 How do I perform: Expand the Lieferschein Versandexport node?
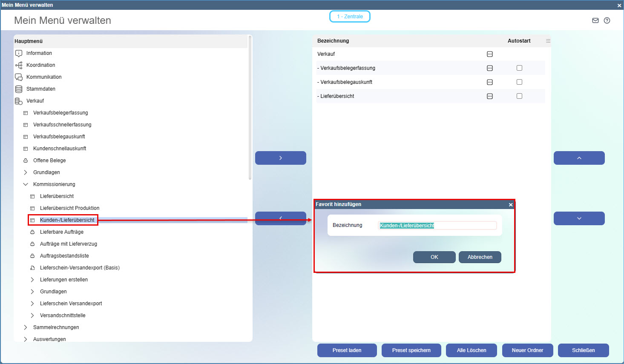click(x=32, y=304)
